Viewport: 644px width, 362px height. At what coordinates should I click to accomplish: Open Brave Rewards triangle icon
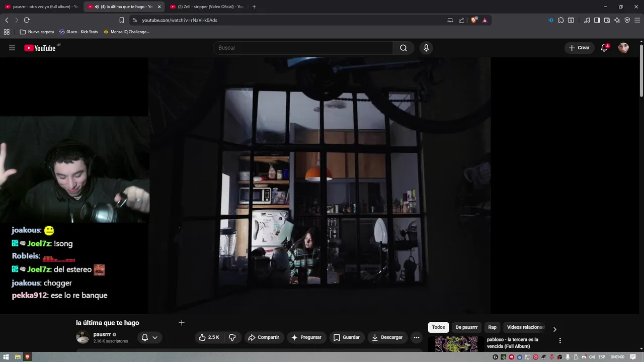pyautogui.click(x=485, y=20)
